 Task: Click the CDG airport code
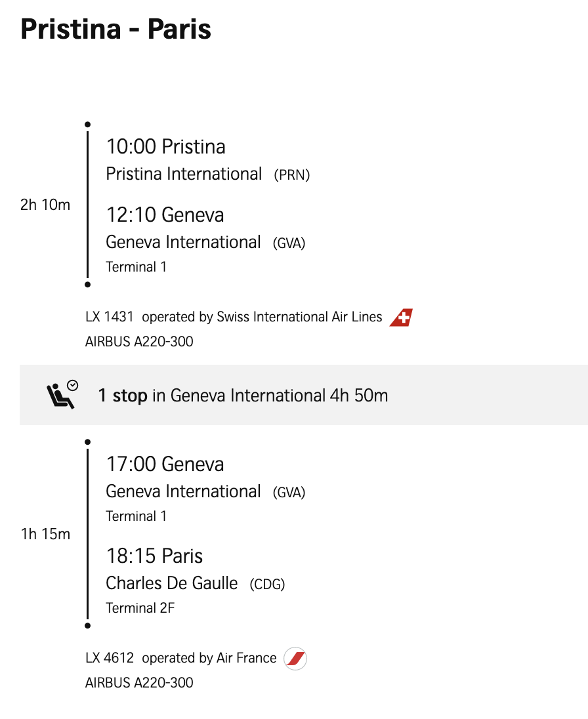pyautogui.click(x=267, y=584)
